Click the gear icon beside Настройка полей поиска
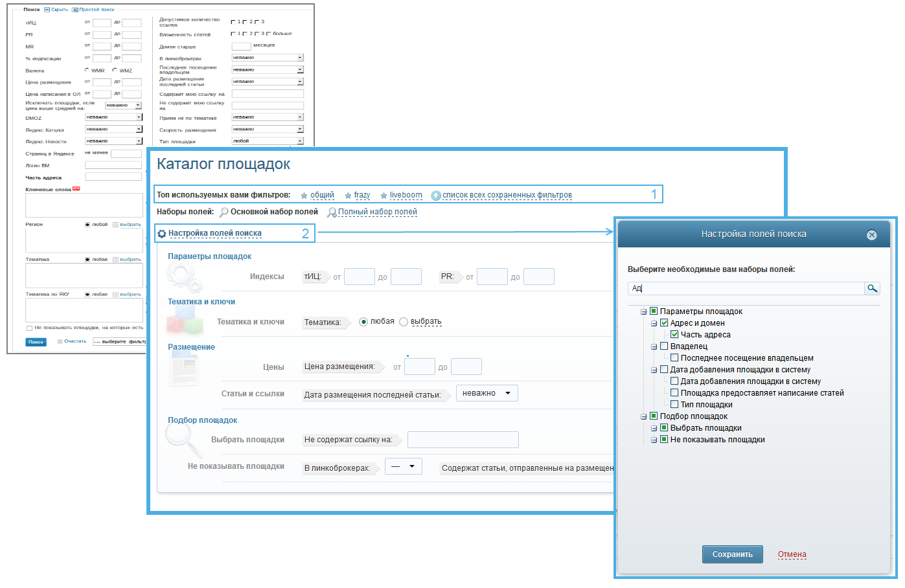The width and height of the screenshot is (905, 588). pos(162,234)
